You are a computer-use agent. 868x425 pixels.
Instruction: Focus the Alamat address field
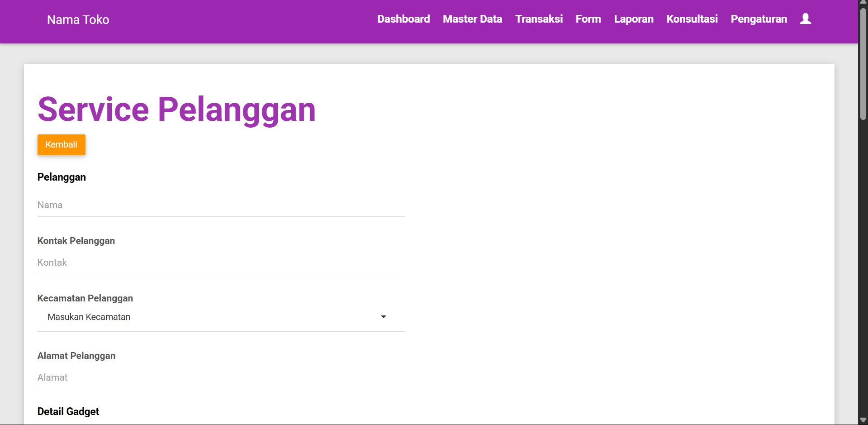coord(221,378)
